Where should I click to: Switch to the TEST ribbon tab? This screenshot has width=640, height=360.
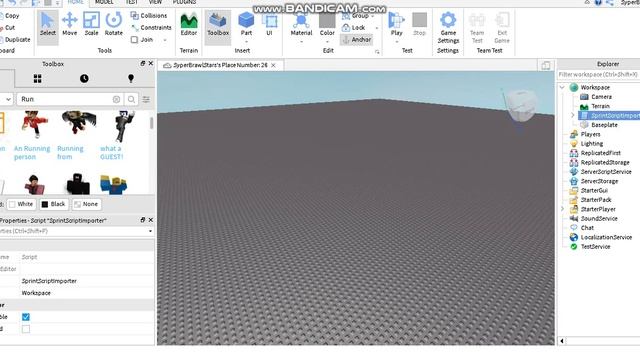[x=131, y=2]
